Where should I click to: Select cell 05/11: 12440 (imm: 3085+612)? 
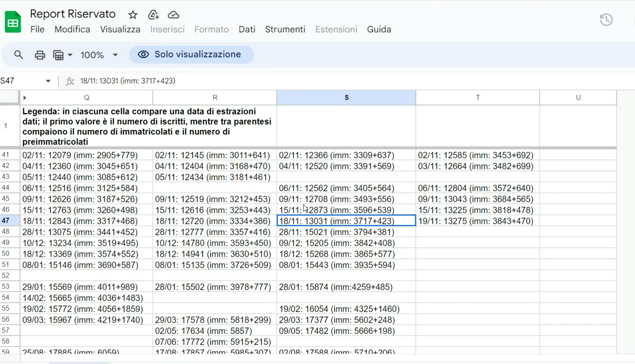pyautogui.click(x=86, y=177)
